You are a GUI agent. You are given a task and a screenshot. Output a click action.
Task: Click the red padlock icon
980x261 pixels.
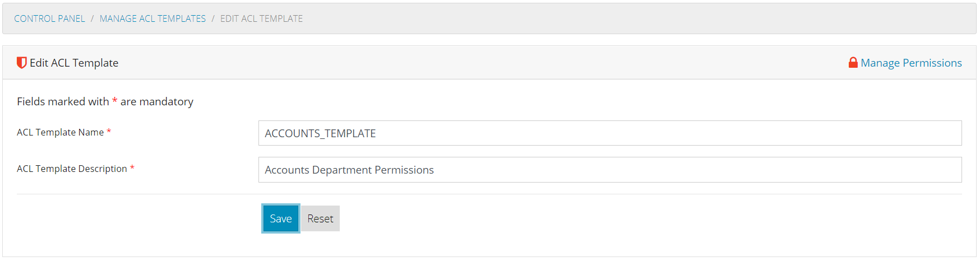pyautogui.click(x=853, y=63)
